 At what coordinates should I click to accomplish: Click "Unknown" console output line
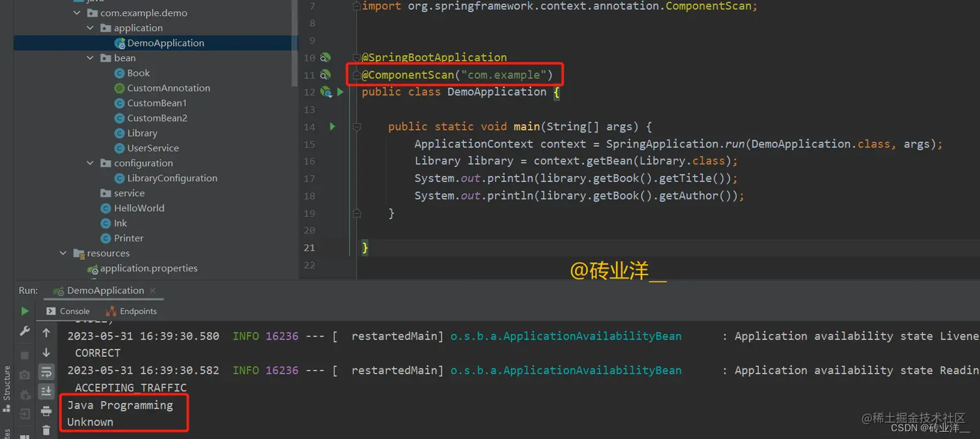(x=90, y=422)
